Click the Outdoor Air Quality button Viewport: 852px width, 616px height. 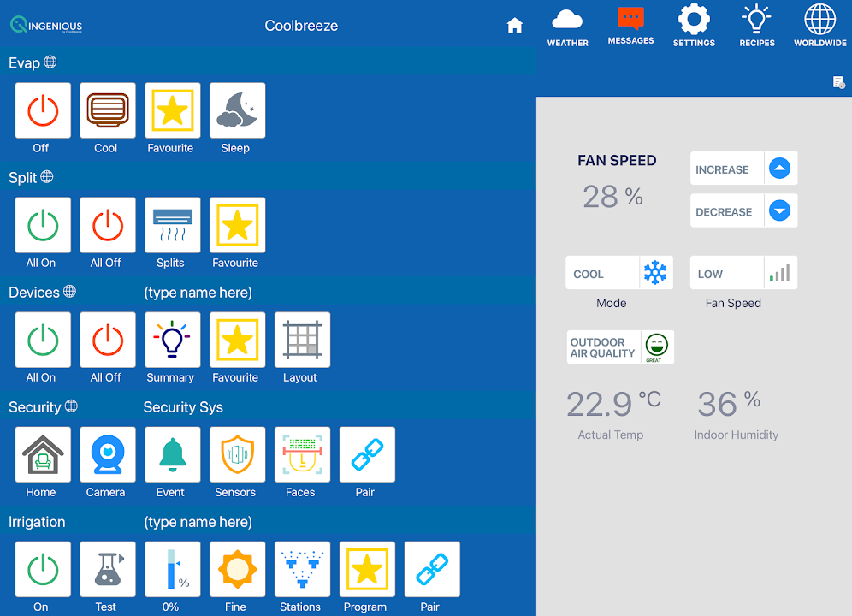pyautogui.click(x=619, y=347)
